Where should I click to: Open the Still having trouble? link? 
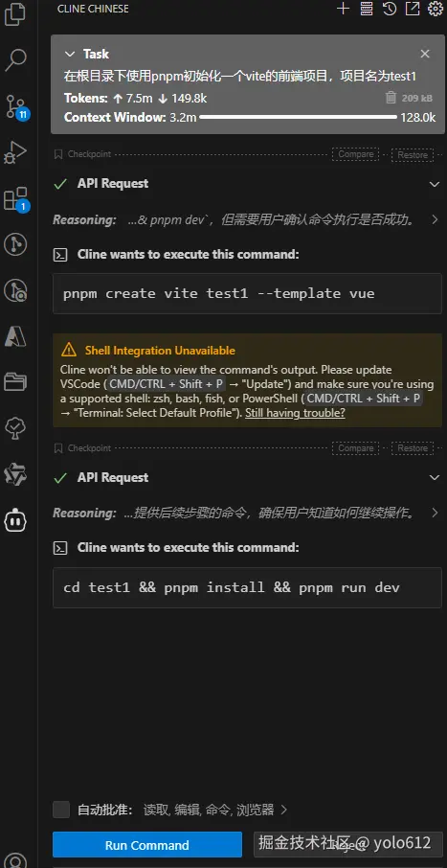[x=295, y=413]
